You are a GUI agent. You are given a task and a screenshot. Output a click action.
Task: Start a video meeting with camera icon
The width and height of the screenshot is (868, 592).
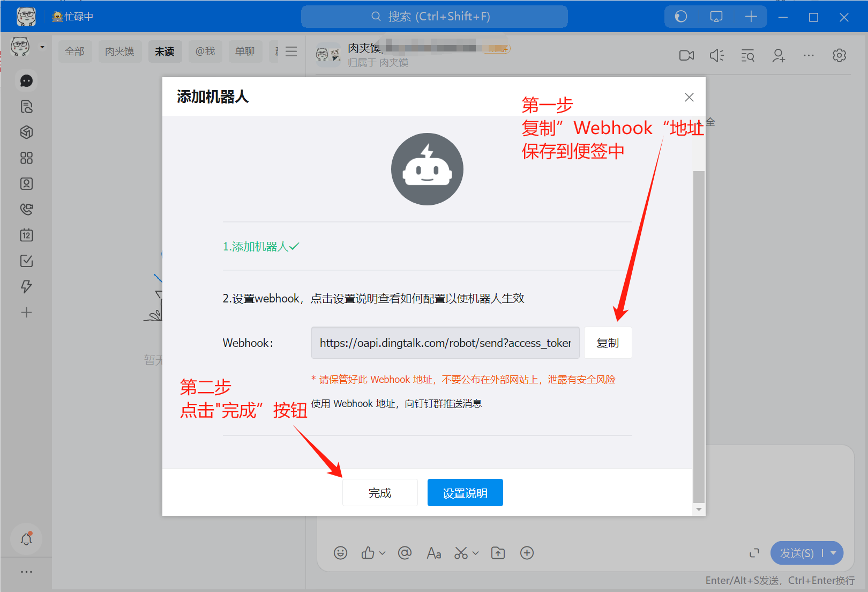[x=686, y=55]
